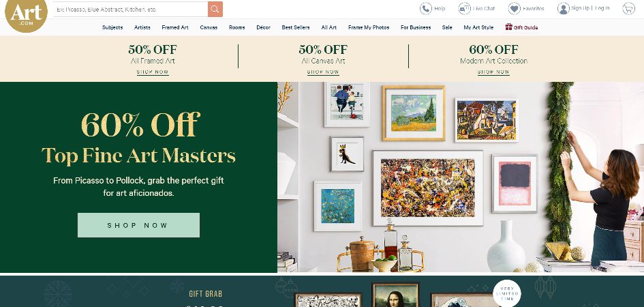Click the Pollock-style abstract framed painting
644x307 pixels.
[427, 188]
